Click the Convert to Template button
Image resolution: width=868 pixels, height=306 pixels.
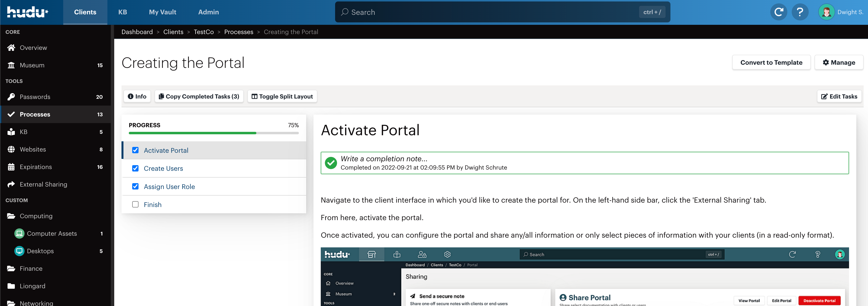point(771,62)
